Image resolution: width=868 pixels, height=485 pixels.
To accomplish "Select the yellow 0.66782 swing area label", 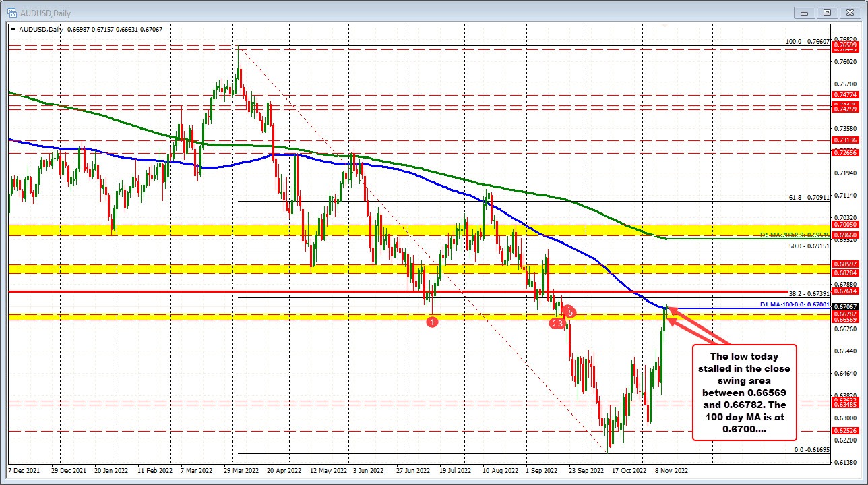I will (x=844, y=314).
